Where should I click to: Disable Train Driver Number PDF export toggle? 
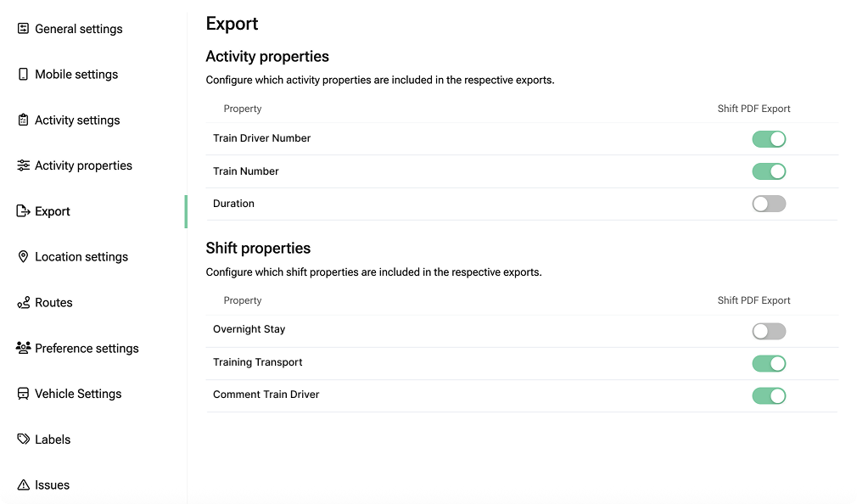pyautogui.click(x=769, y=139)
